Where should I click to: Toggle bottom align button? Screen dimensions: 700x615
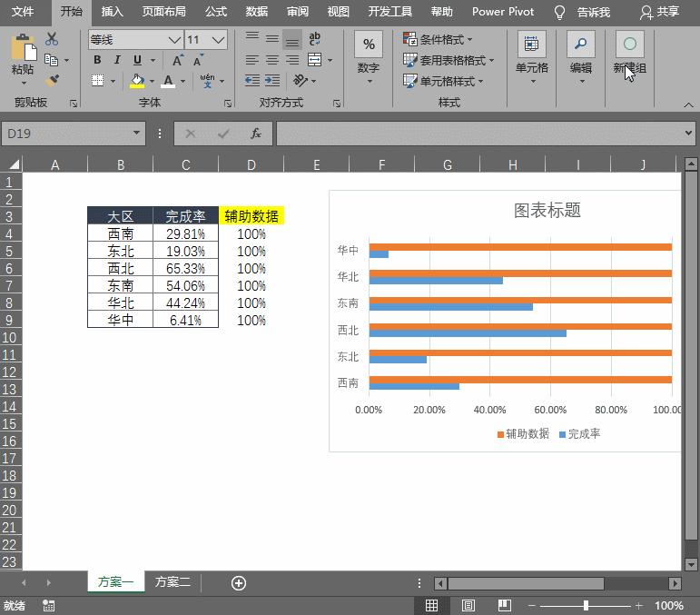(x=292, y=39)
